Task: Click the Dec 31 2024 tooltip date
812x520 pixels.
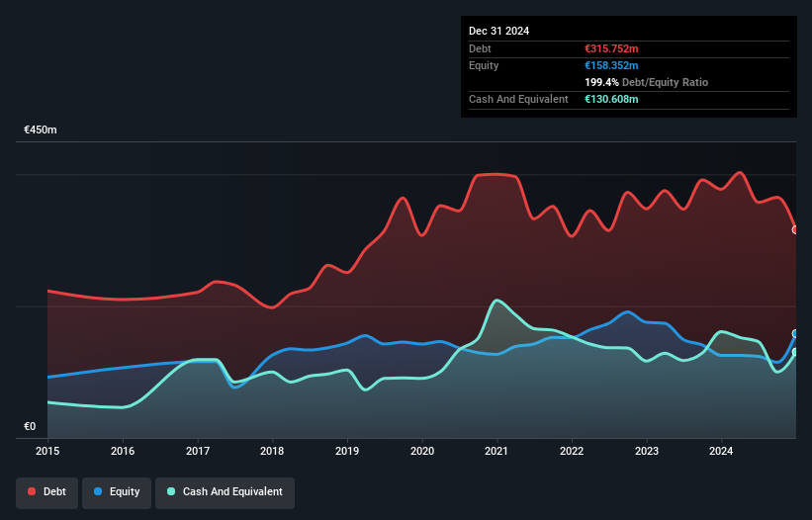Action: [498, 31]
